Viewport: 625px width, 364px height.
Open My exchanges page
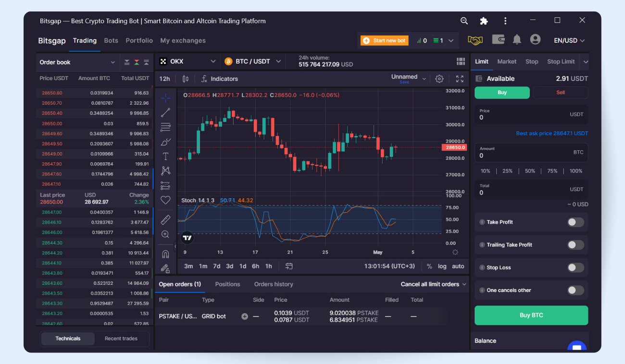(x=183, y=41)
